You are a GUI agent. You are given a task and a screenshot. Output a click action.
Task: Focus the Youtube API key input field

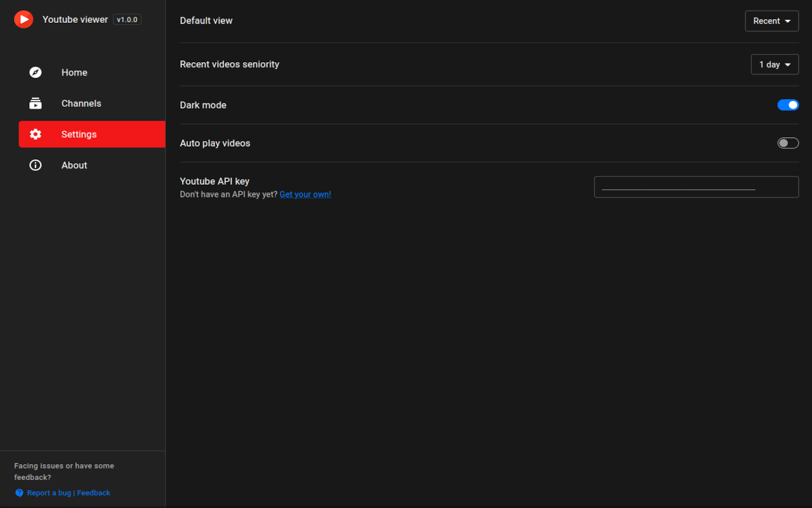[x=696, y=187]
